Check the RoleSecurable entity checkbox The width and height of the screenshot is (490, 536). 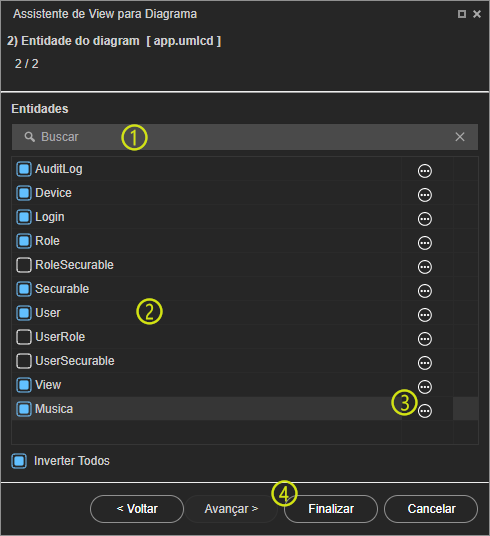[24, 265]
